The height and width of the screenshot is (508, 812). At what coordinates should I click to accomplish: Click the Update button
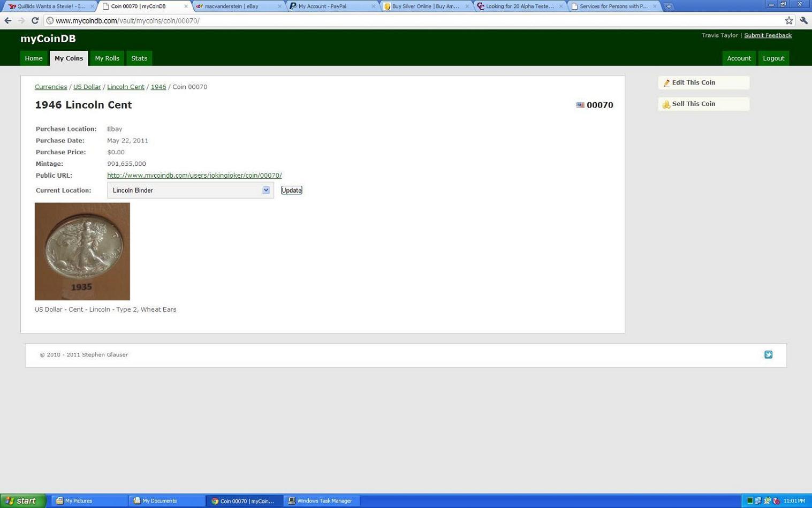292,190
